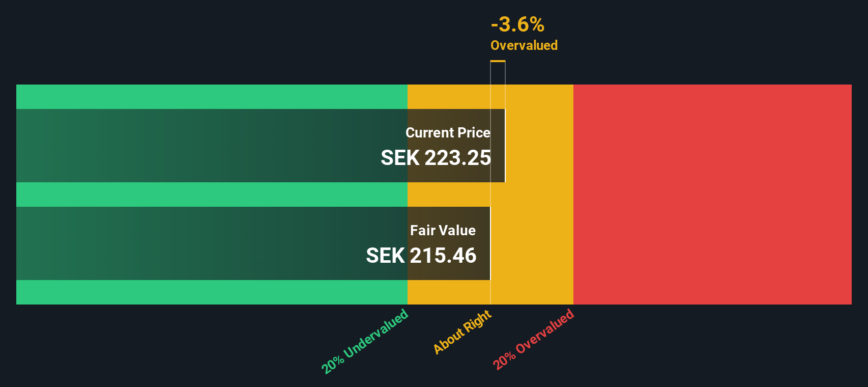Click the About Right axis label

(x=462, y=331)
